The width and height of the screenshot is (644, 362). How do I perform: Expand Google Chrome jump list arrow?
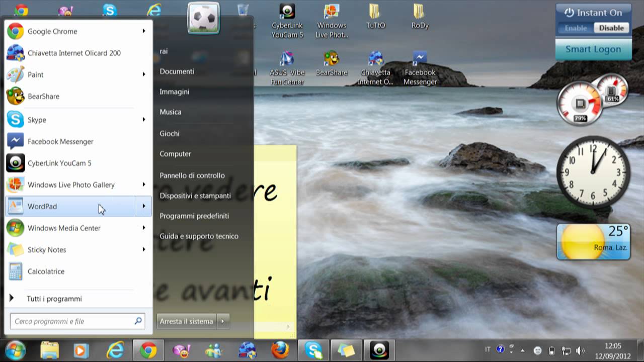144,31
